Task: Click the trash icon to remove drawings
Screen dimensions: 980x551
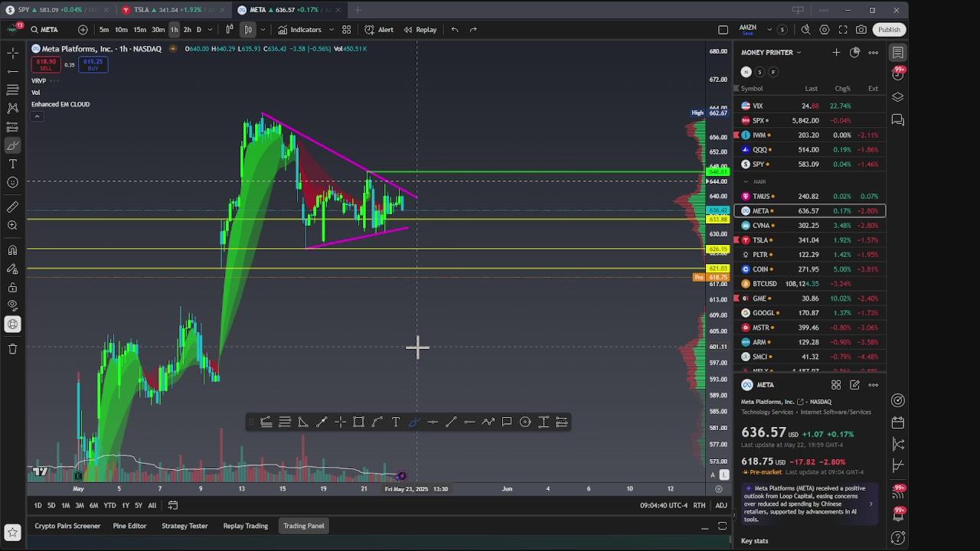Action: pos(13,349)
